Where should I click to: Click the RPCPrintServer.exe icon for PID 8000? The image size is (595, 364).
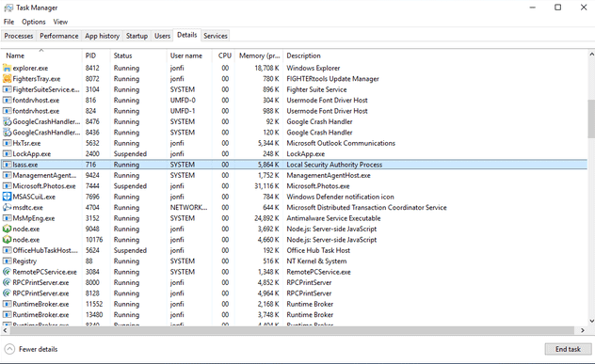(x=7, y=282)
